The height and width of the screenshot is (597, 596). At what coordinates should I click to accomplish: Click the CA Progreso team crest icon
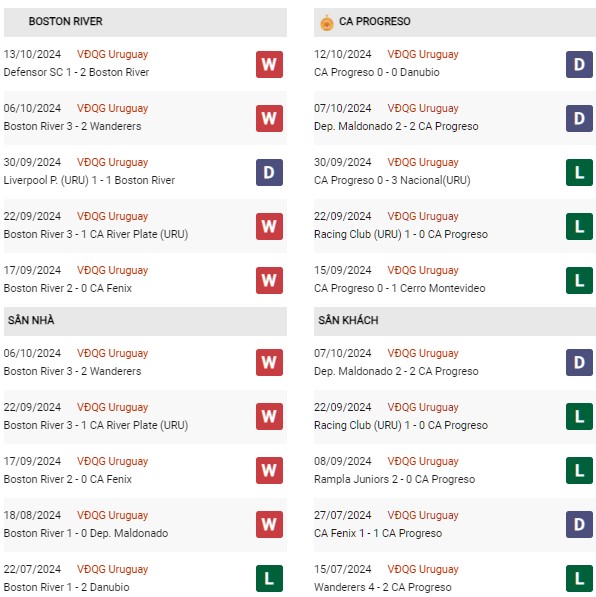pos(327,22)
